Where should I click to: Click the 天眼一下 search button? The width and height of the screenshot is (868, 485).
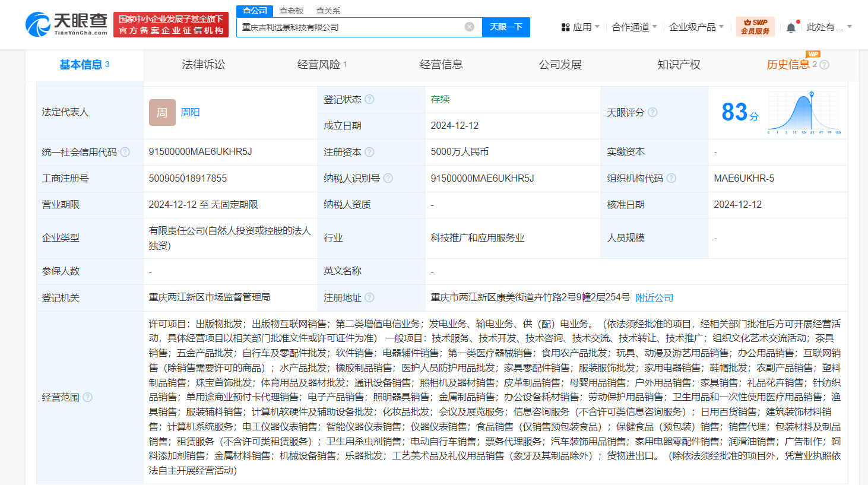[506, 27]
